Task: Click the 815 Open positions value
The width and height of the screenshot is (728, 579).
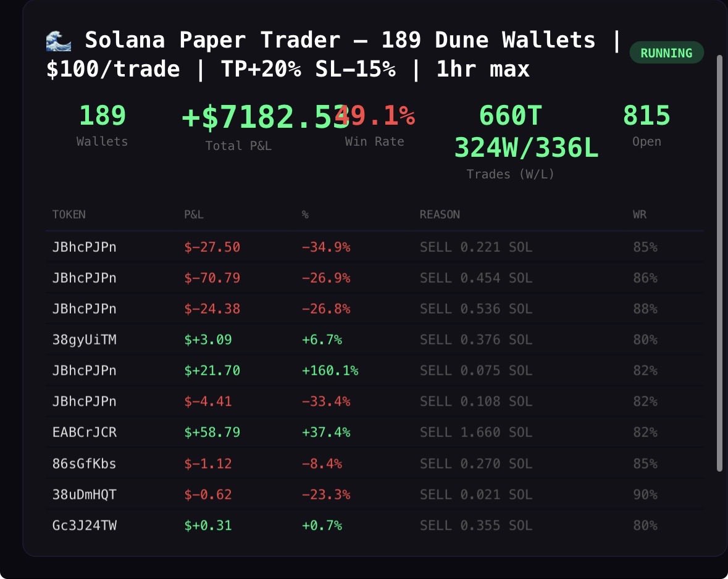Action: point(646,115)
